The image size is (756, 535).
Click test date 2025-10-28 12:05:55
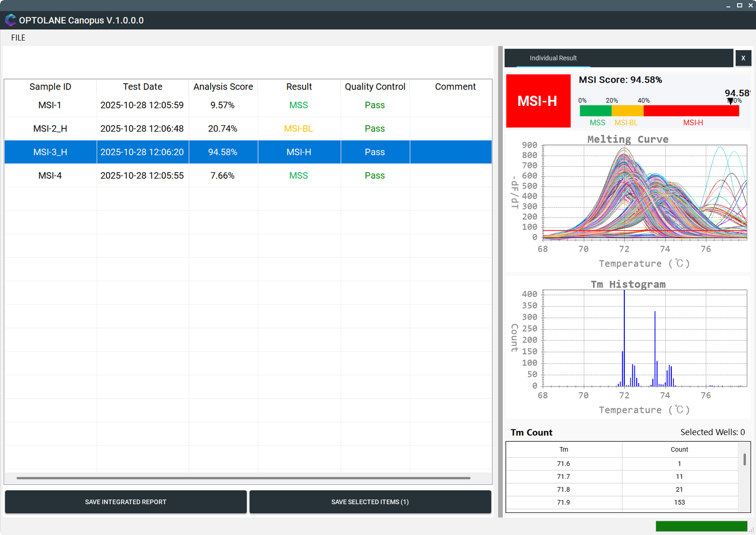pyautogui.click(x=142, y=175)
